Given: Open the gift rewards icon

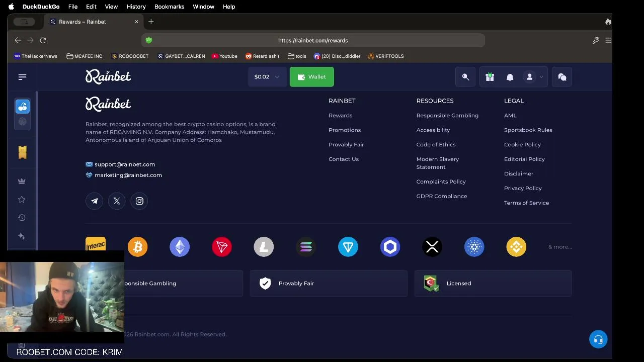Looking at the screenshot, I should point(490,77).
